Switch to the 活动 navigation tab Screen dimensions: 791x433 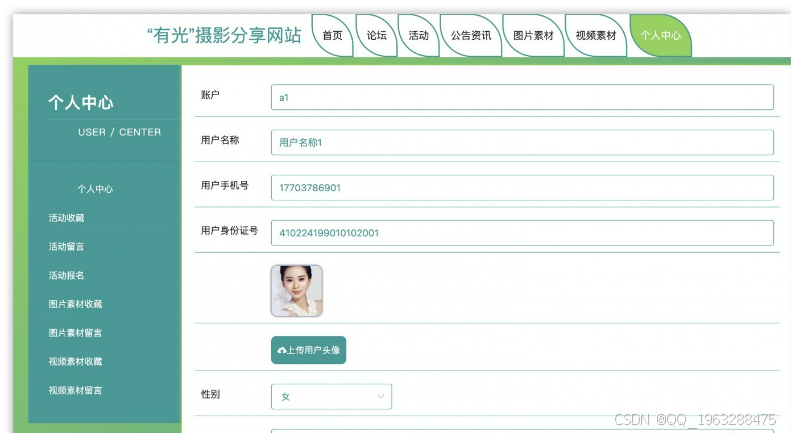pos(418,35)
